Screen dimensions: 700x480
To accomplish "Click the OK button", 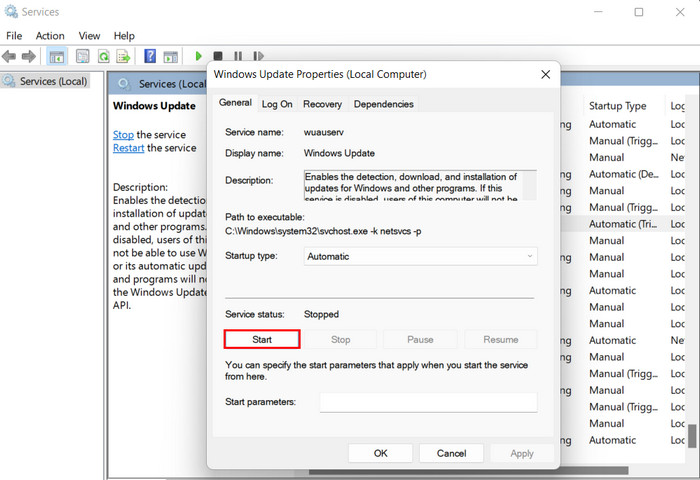I will [380, 453].
